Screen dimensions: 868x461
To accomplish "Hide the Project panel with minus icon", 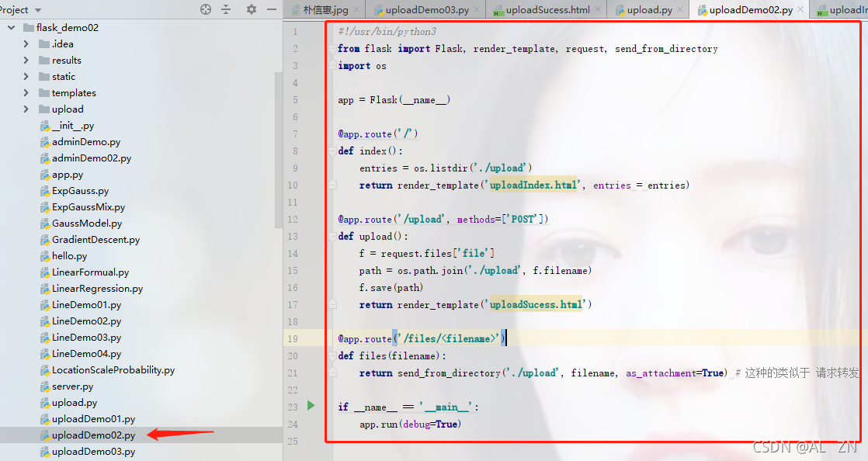I will pyautogui.click(x=271, y=9).
